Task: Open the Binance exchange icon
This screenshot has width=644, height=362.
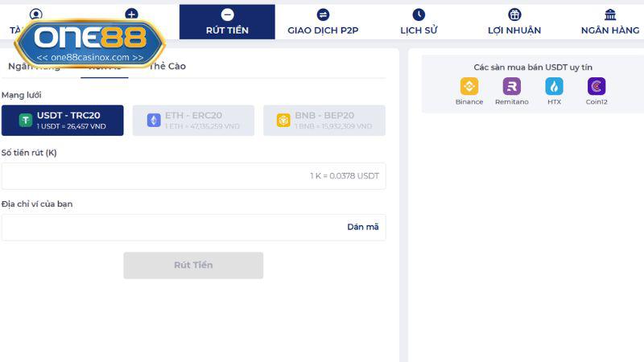Action: (469, 87)
